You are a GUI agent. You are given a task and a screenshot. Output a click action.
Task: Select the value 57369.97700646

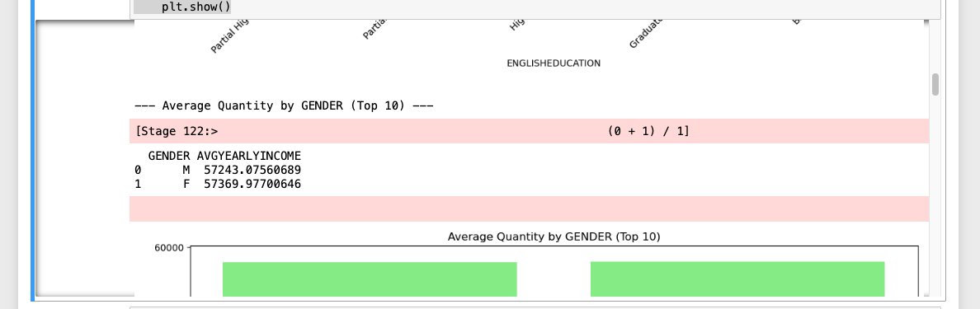click(x=252, y=184)
